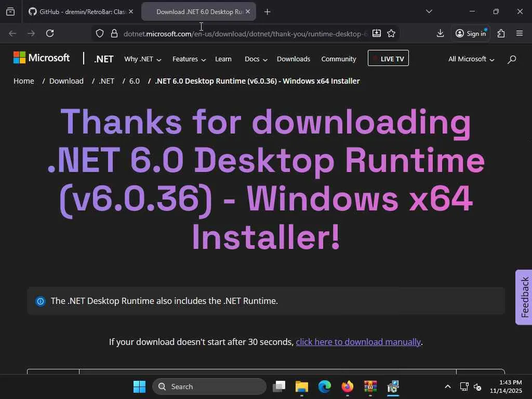This screenshot has width=532, height=399.
Task: Show hidden system tray icons
Action: coord(448,387)
